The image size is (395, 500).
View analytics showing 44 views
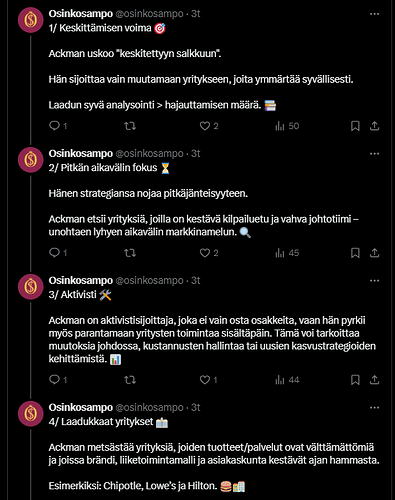click(x=287, y=380)
